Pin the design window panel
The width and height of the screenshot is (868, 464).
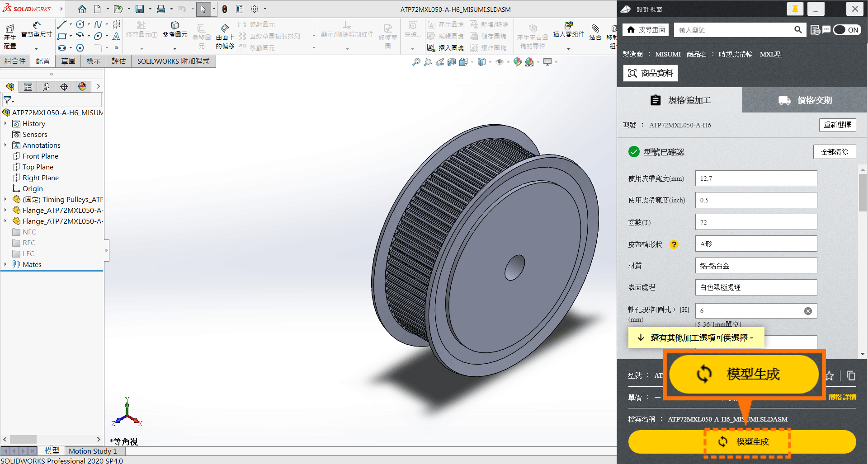pos(795,9)
